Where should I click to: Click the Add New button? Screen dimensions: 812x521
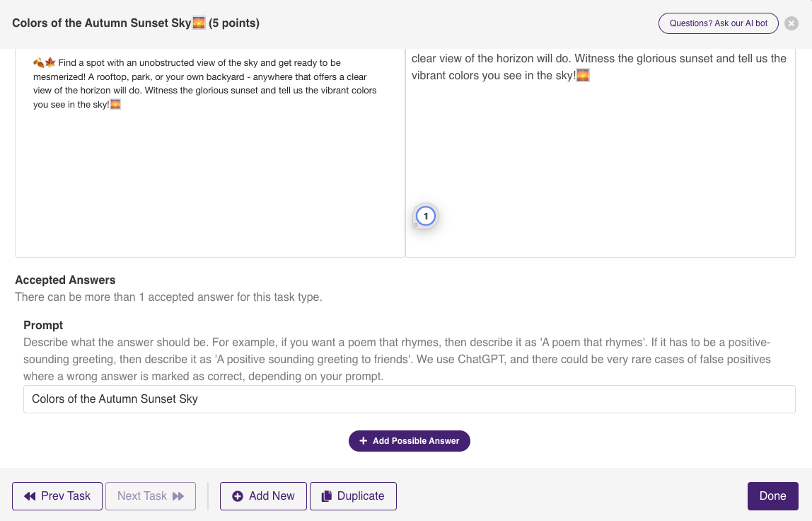point(263,496)
